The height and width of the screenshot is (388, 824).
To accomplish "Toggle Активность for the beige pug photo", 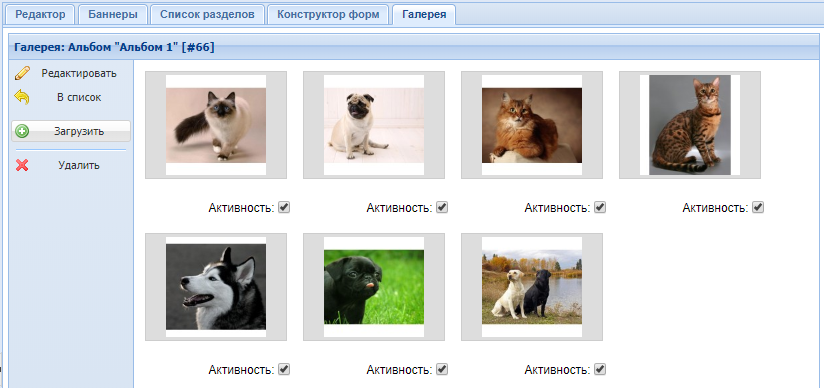I will pyautogui.click(x=442, y=207).
